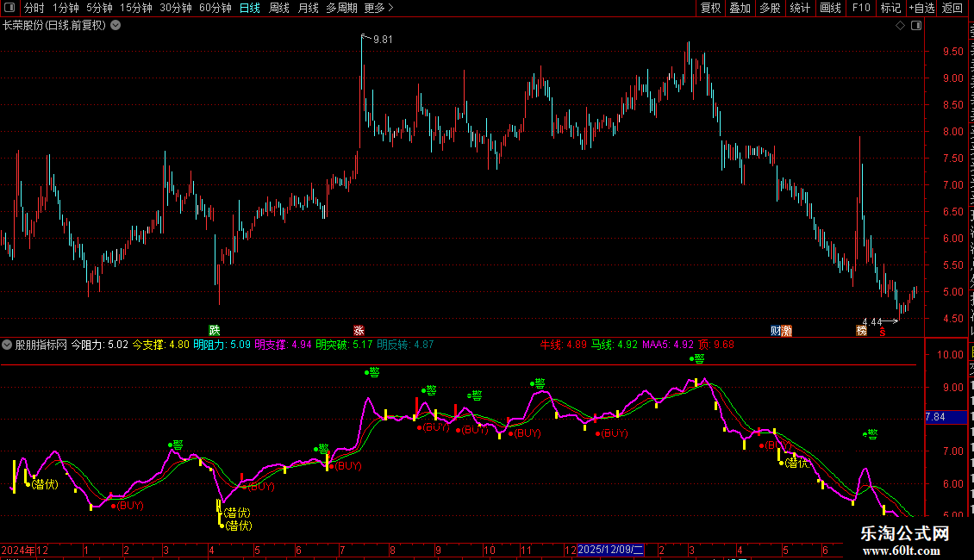The image size is (974, 560).
Task: Expand the 更多 periods menu
Action: coord(378,8)
